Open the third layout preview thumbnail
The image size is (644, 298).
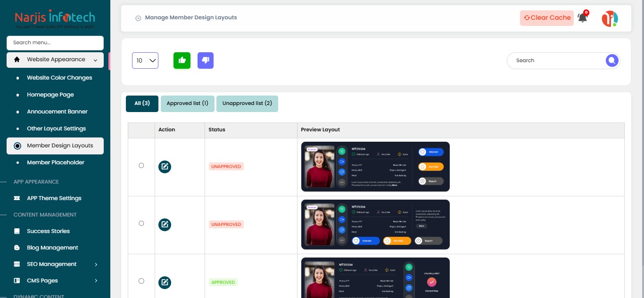pos(375,278)
